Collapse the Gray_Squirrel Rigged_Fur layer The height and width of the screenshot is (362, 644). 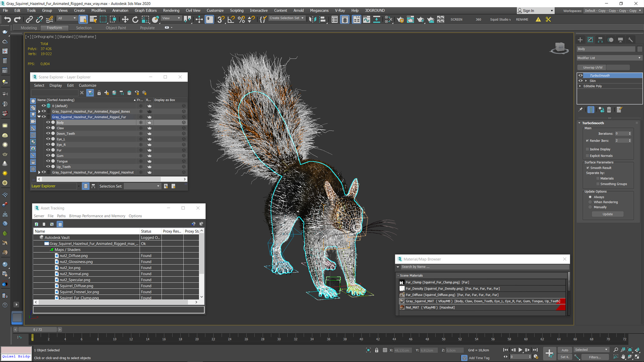click(39, 117)
